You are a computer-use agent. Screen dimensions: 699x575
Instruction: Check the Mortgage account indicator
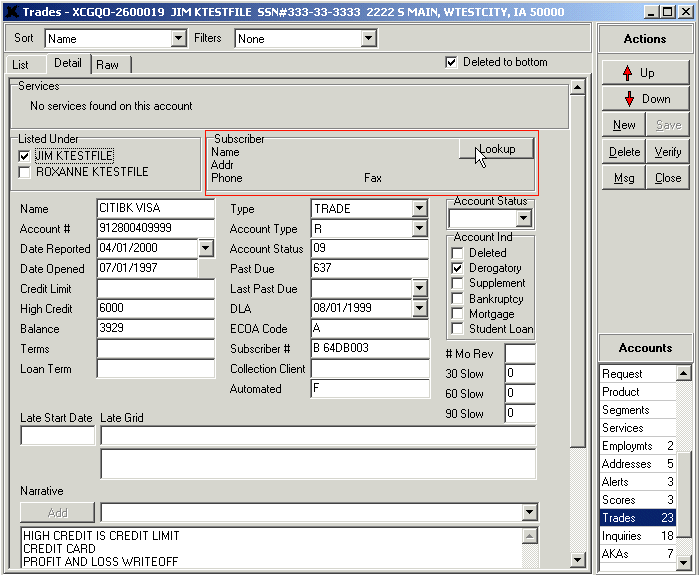457,314
